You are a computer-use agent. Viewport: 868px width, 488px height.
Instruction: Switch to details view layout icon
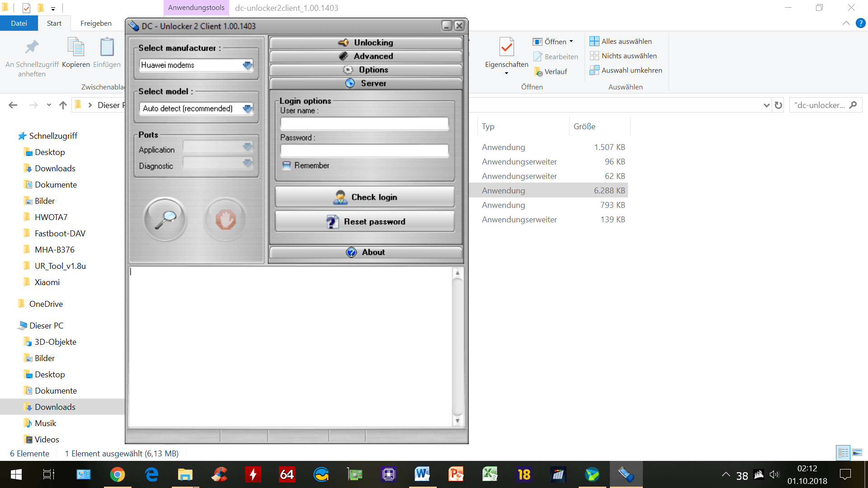[x=843, y=452]
